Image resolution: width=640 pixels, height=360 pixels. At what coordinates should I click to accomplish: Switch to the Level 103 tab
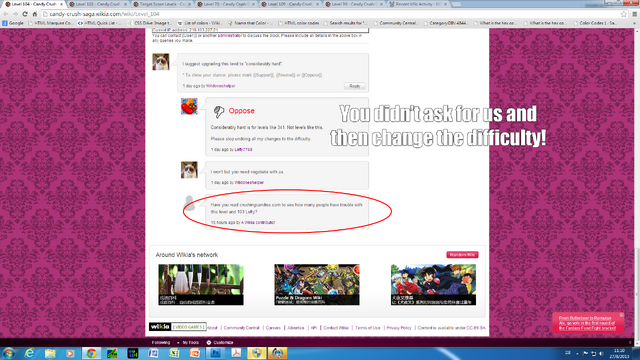pyautogui.click(x=98, y=4)
